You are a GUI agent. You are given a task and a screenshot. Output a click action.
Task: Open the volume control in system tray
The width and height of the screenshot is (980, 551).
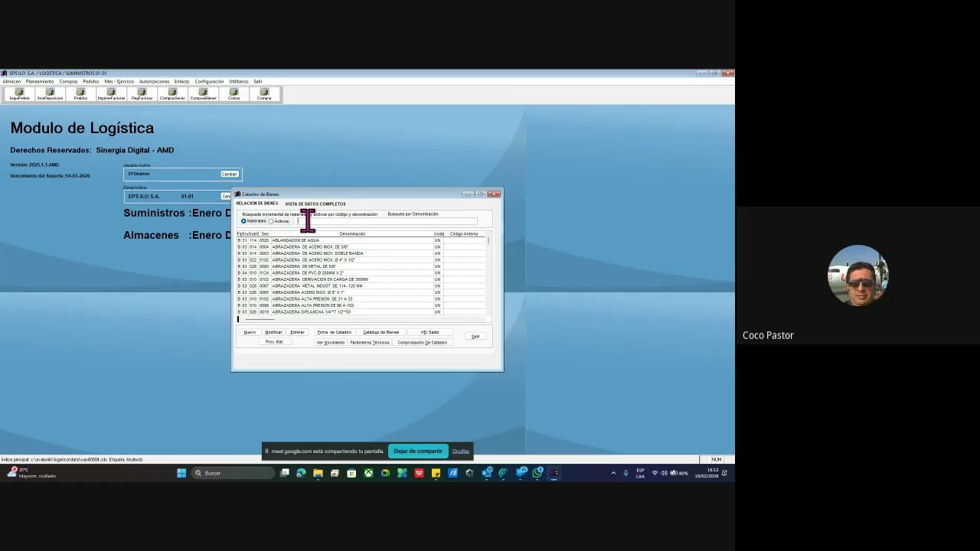point(664,473)
